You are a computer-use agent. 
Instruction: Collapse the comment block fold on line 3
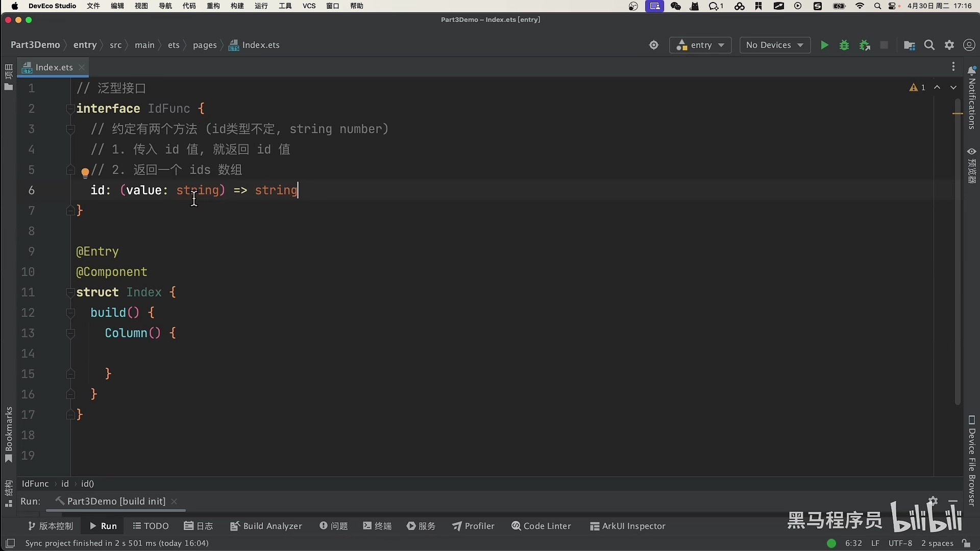[x=71, y=129]
